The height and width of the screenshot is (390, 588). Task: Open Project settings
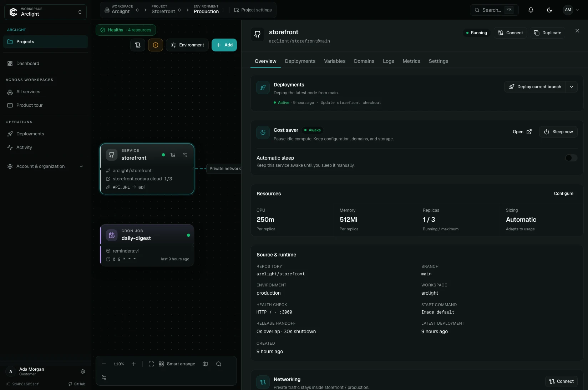(x=253, y=10)
